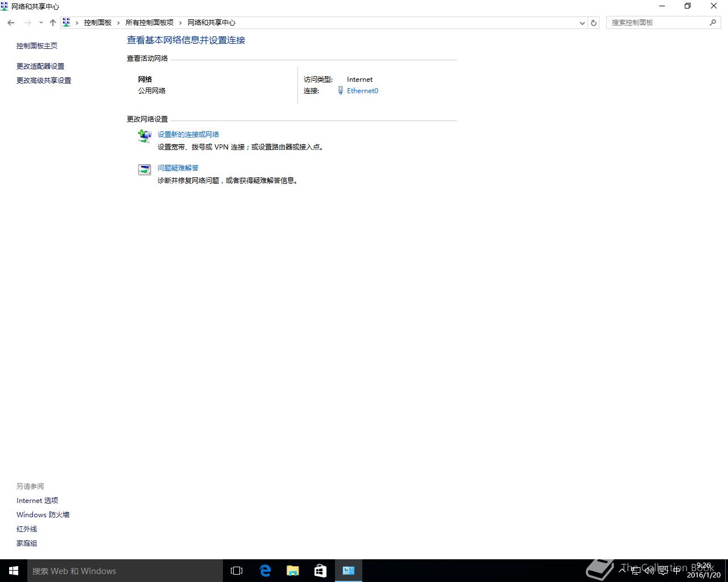Viewport: 728px width, 582px height.
Task: Go up one level with up arrow
Action: coord(53,23)
